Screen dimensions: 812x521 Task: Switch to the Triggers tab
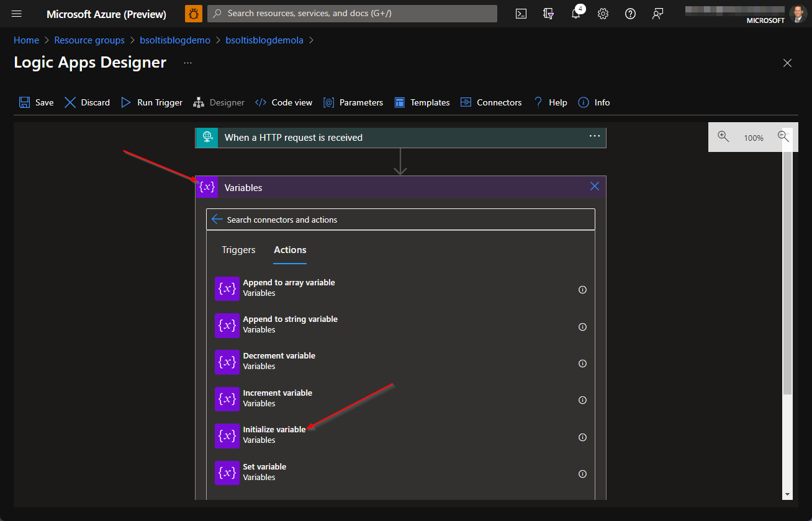tap(238, 250)
